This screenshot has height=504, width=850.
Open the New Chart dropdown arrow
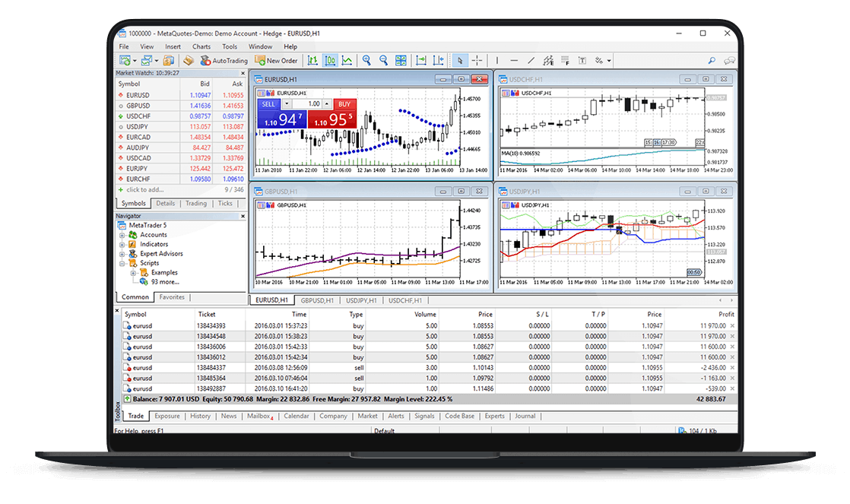coord(134,60)
